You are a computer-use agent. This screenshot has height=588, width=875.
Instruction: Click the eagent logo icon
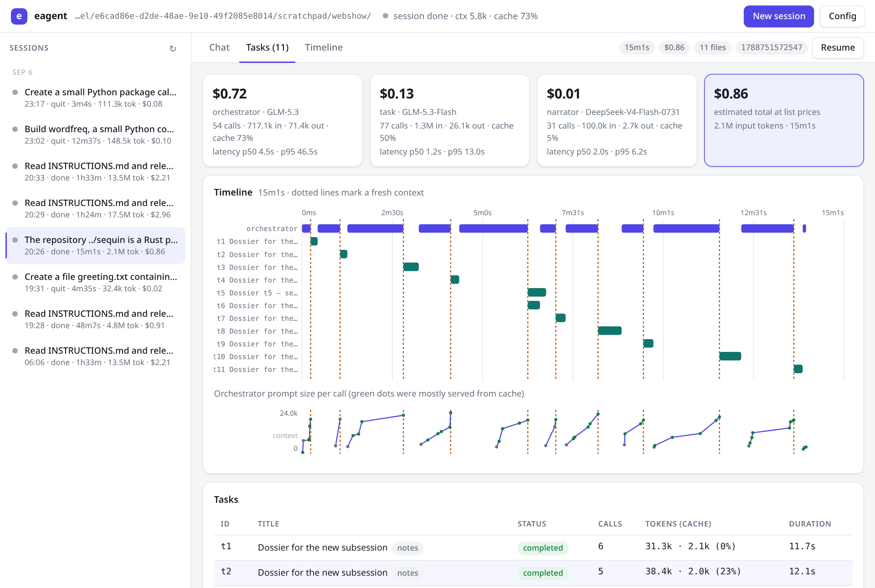click(x=19, y=16)
